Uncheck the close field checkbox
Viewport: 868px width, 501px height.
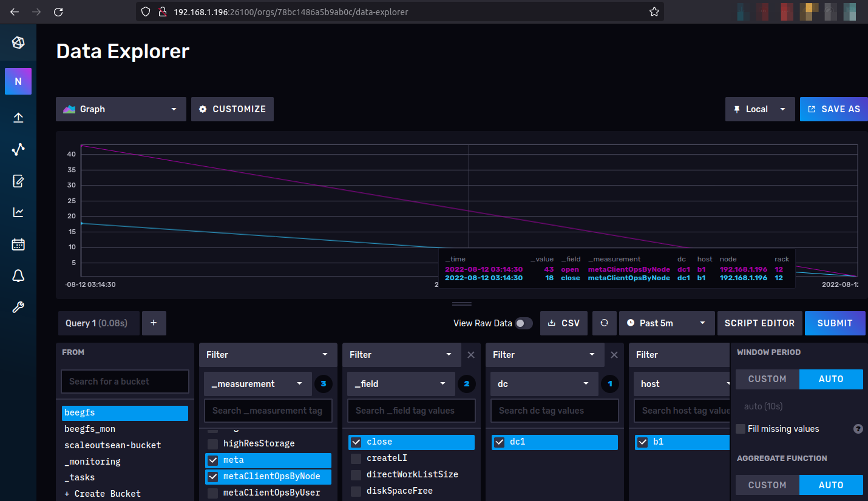[x=356, y=442]
